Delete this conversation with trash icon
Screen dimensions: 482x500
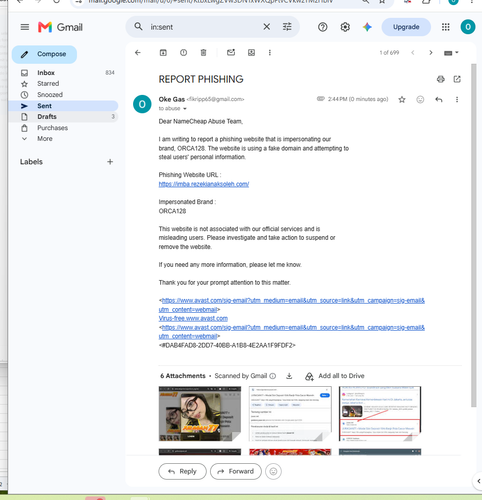(x=203, y=53)
